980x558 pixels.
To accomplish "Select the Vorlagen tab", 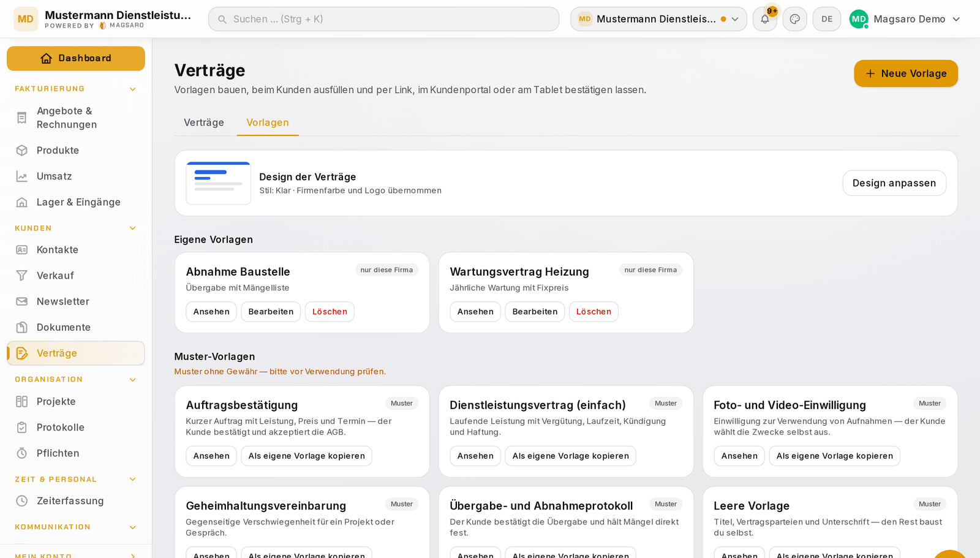I will tap(268, 123).
